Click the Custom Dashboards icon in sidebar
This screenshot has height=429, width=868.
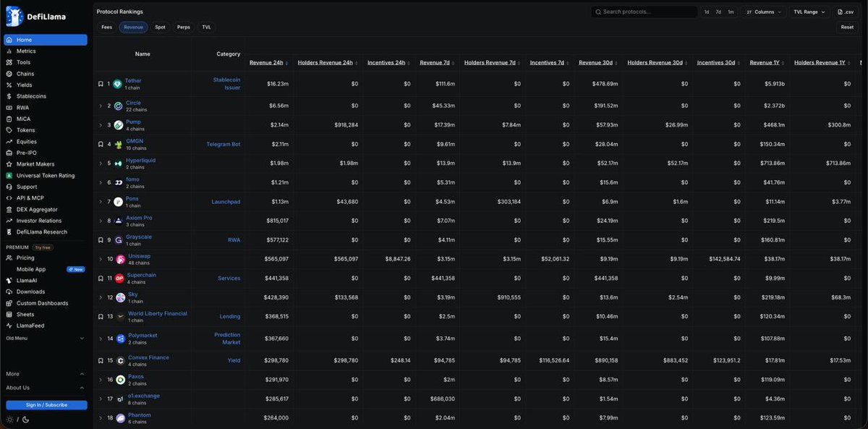(x=9, y=303)
